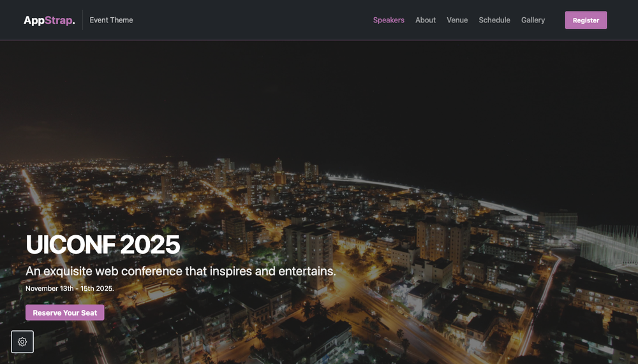Viewport: 638px width, 364px height.
Task: Click the Register button
Action: pyautogui.click(x=586, y=20)
